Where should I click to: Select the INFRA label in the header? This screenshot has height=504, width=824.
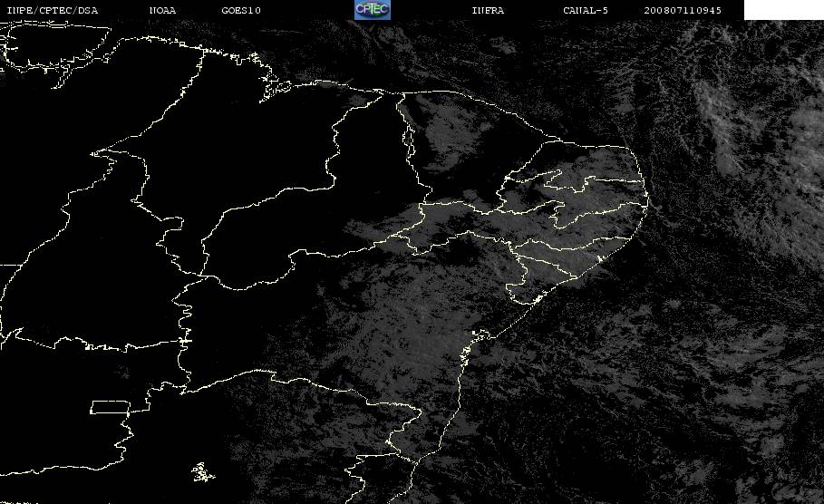click(x=488, y=11)
